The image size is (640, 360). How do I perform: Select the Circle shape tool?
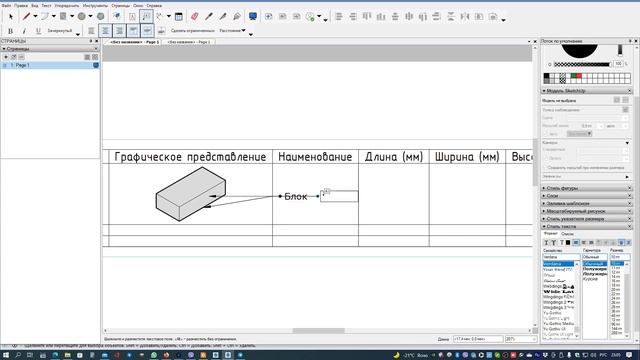coord(82,16)
